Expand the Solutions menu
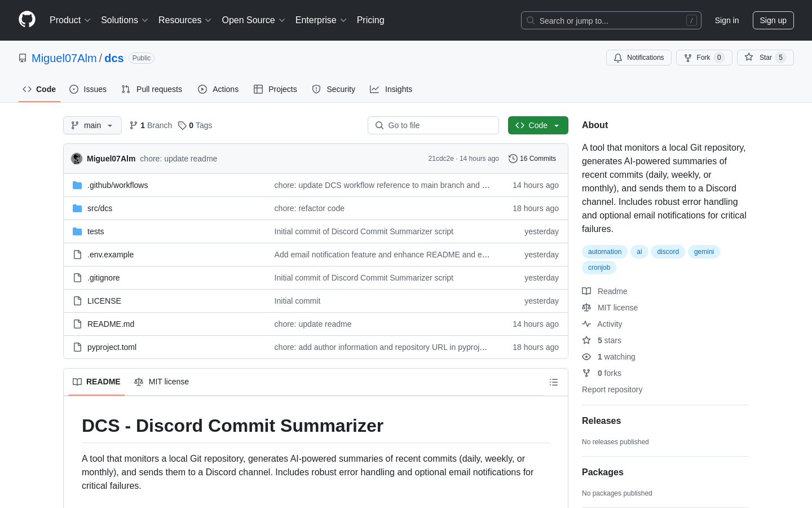This screenshot has height=508, width=812. coord(125,20)
